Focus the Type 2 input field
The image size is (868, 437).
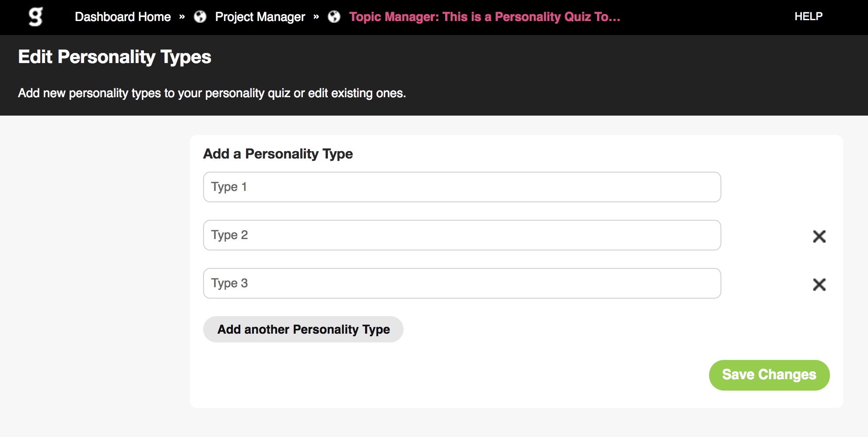[x=462, y=235]
